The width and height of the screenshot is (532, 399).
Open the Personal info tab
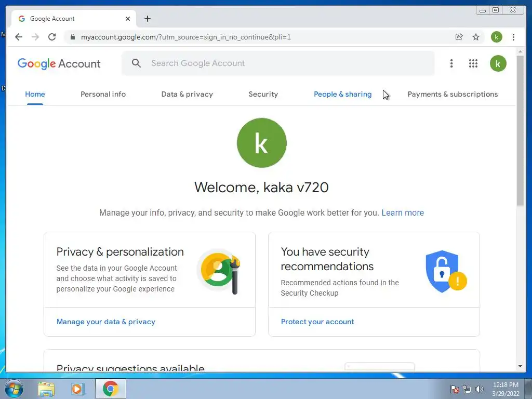pos(103,95)
